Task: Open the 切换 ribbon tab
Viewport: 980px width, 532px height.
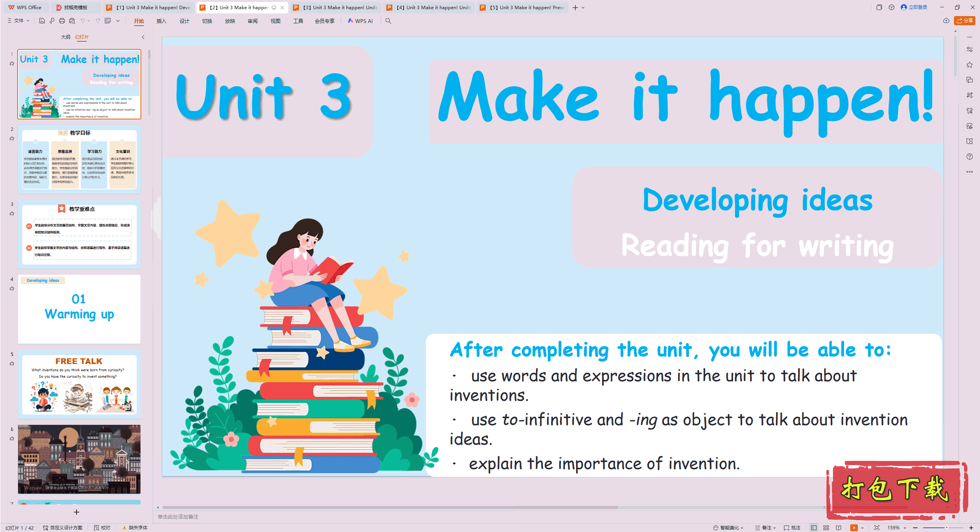Action: coord(207,21)
